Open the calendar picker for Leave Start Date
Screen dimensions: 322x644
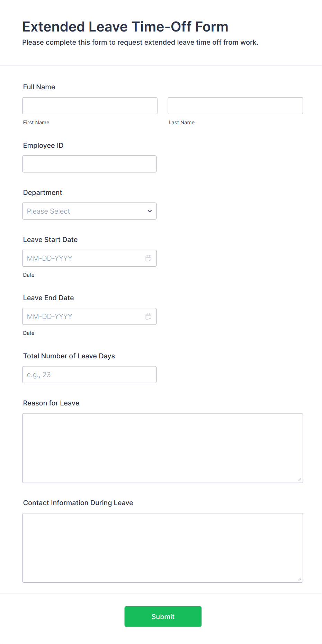click(x=149, y=258)
